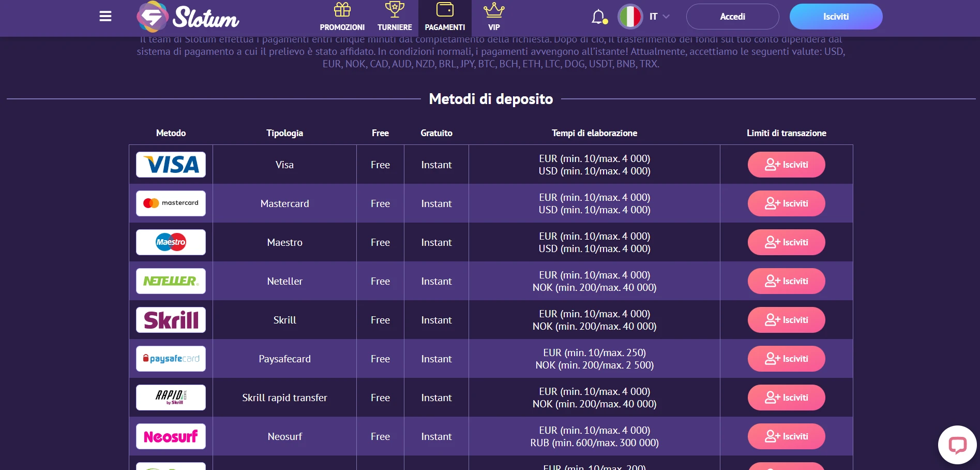Select the Pagamenti wallet tab
The height and width of the screenshot is (470, 980).
(445, 17)
